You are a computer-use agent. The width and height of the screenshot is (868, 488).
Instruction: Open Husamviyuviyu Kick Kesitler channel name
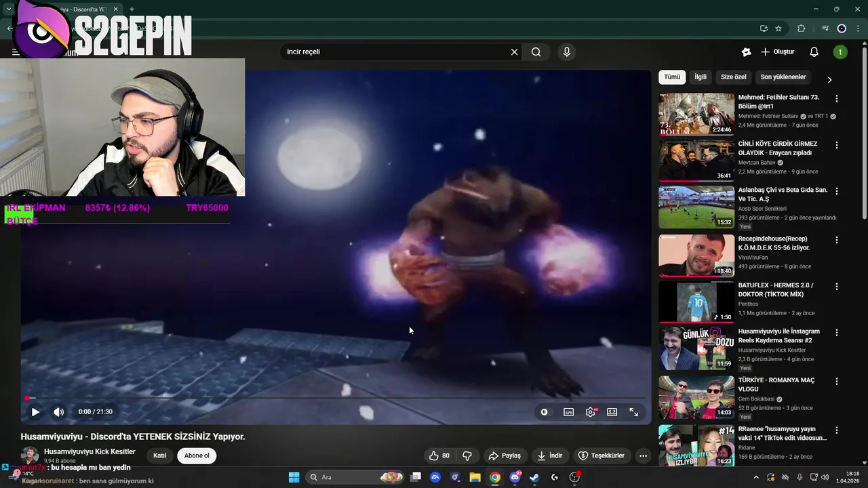coord(90,451)
